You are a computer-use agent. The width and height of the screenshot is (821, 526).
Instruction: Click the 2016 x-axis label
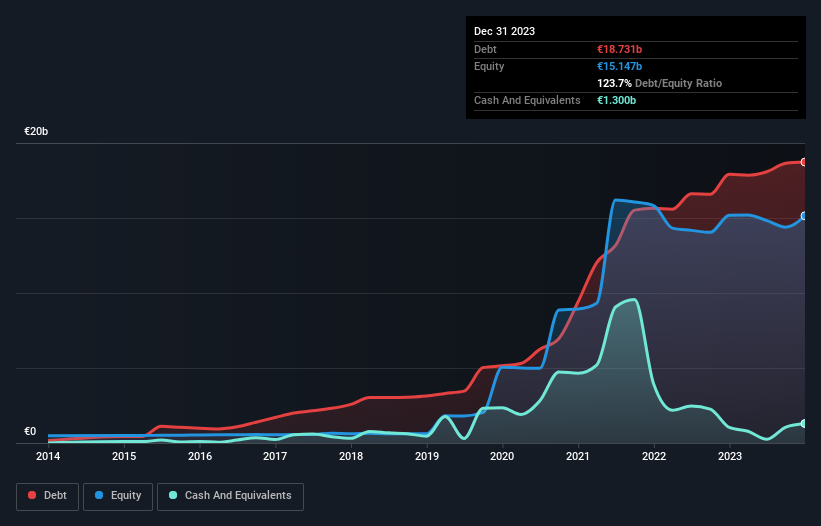coord(200,456)
